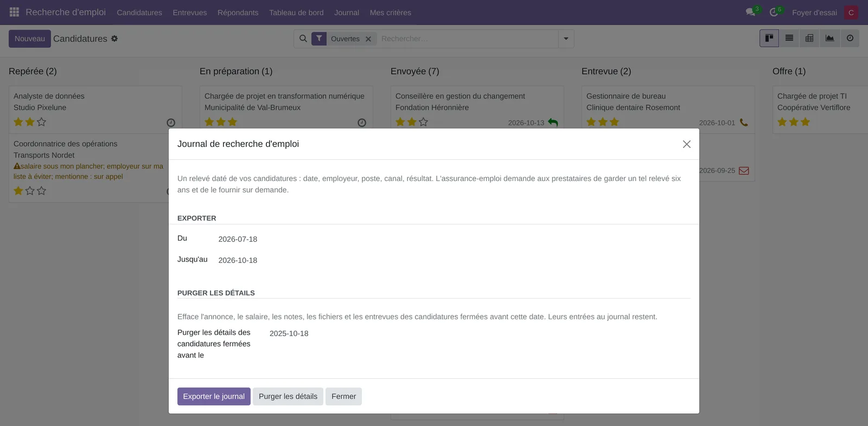Click activity clock on Analyste de données card

pos(171,123)
